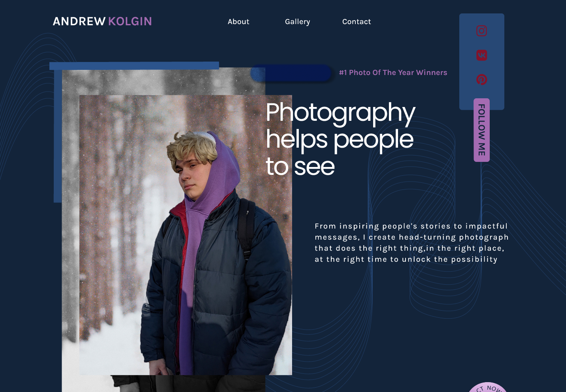Image resolution: width=566 pixels, height=392 pixels.
Task: Navigate to the Contact page
Action: pos(357,22)
